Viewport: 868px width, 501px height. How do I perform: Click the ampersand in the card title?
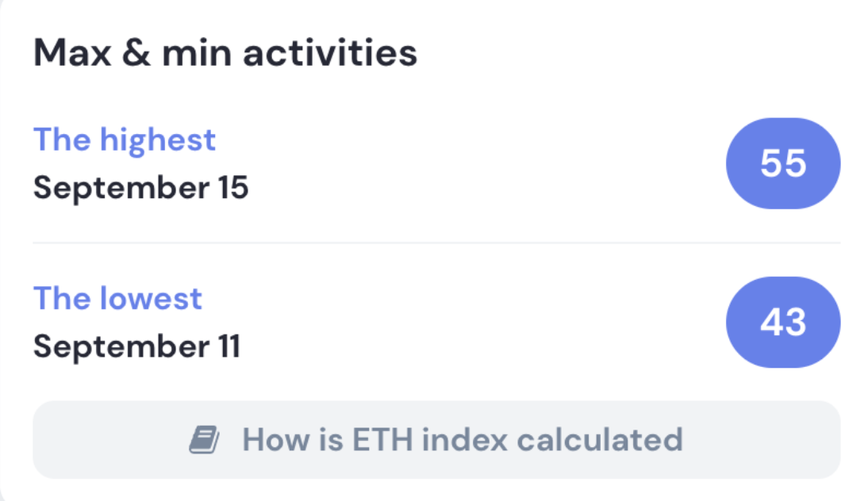[136, 53]
